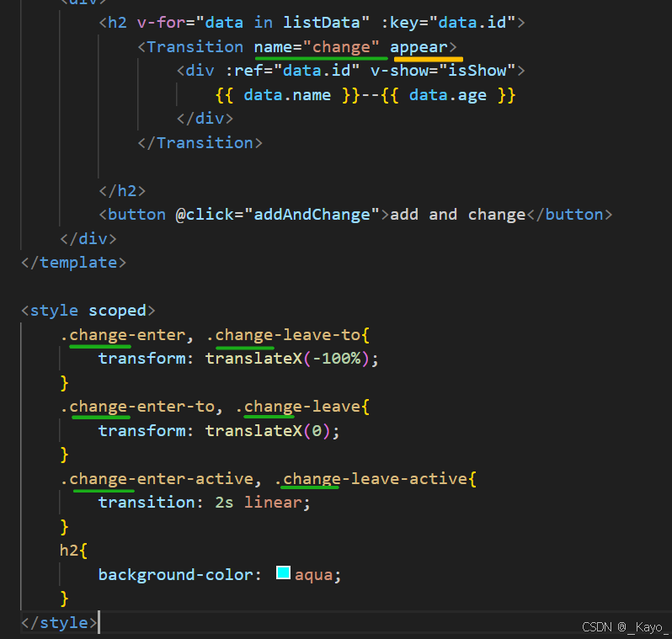
Task: Click the '.change-leave-active' selector
Action: (371, 479)
